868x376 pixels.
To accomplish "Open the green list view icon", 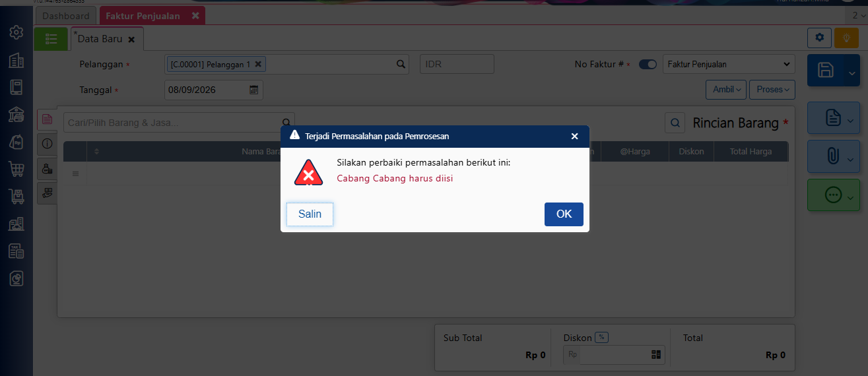I will coord(51,39).
